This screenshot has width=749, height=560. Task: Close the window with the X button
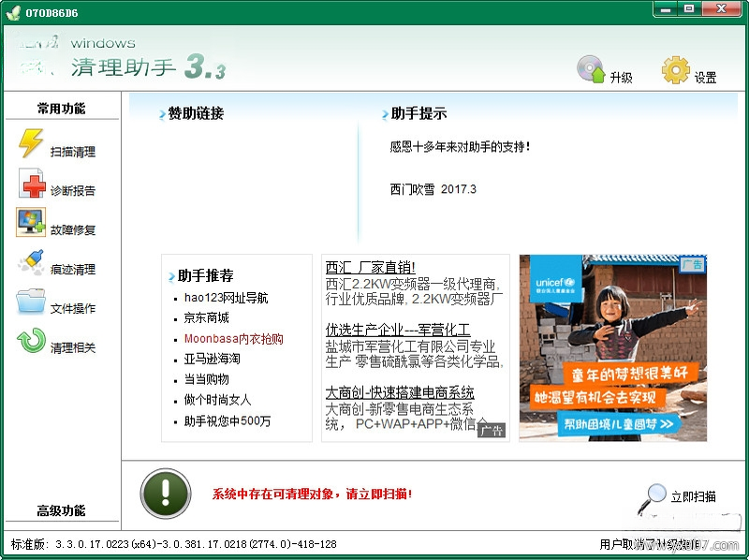click(721, 9)
